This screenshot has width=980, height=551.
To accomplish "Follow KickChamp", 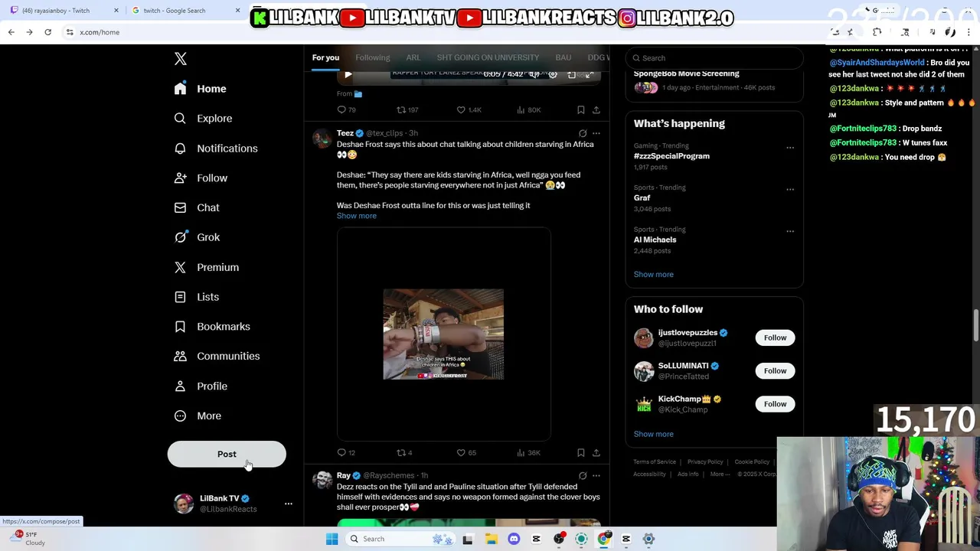I will coord(775,404).
